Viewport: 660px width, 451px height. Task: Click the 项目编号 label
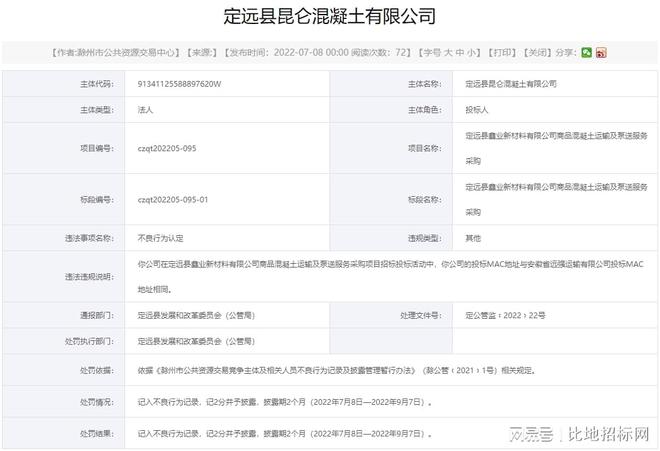(x=97, y=148)
